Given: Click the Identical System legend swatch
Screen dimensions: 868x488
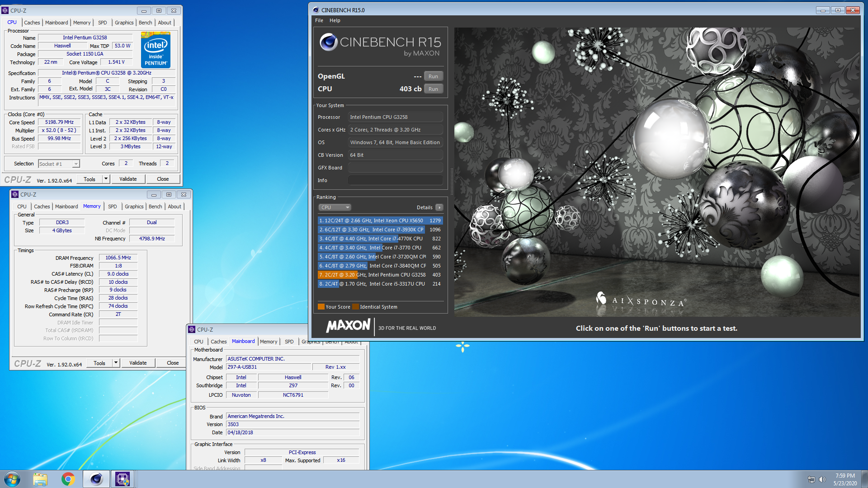Looking at the screenshot, I should (x=355, y=307).
